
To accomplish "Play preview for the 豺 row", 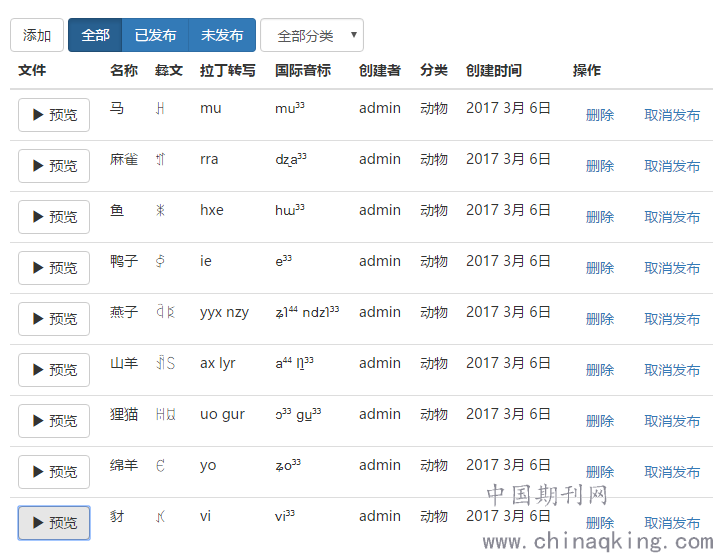I will click(x=54, y=523).
